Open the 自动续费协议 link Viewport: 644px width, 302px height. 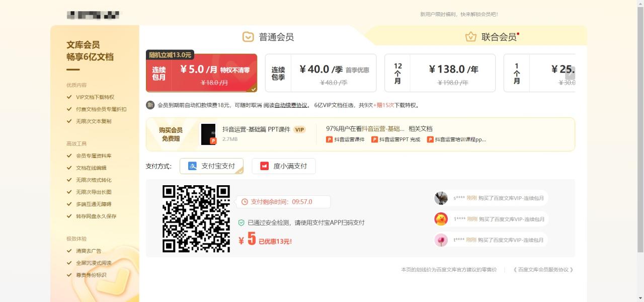(290, 105)
